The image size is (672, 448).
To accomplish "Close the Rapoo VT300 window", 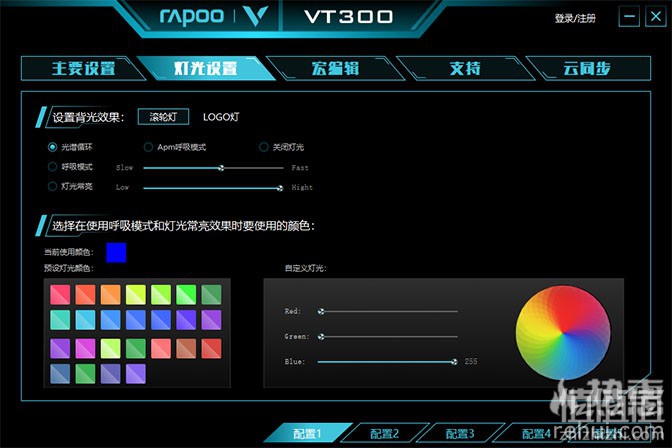I will pyautogui.click(x=656, y=17).
